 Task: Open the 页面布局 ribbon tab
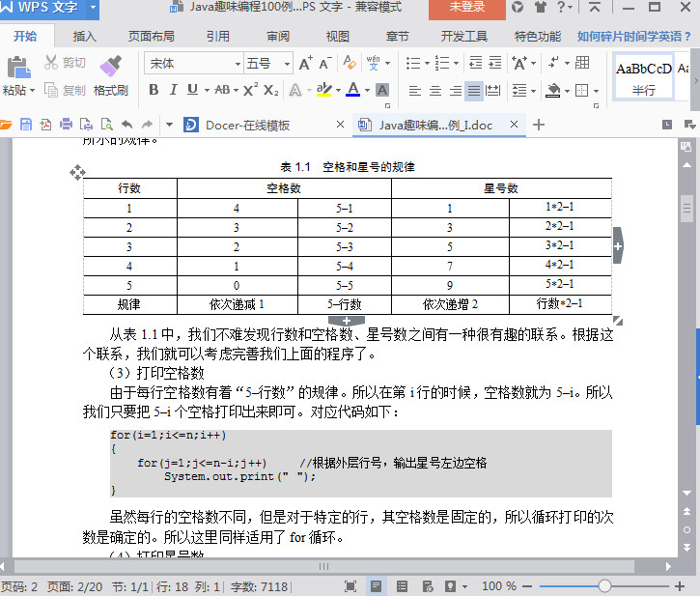(x=152, y=36)
